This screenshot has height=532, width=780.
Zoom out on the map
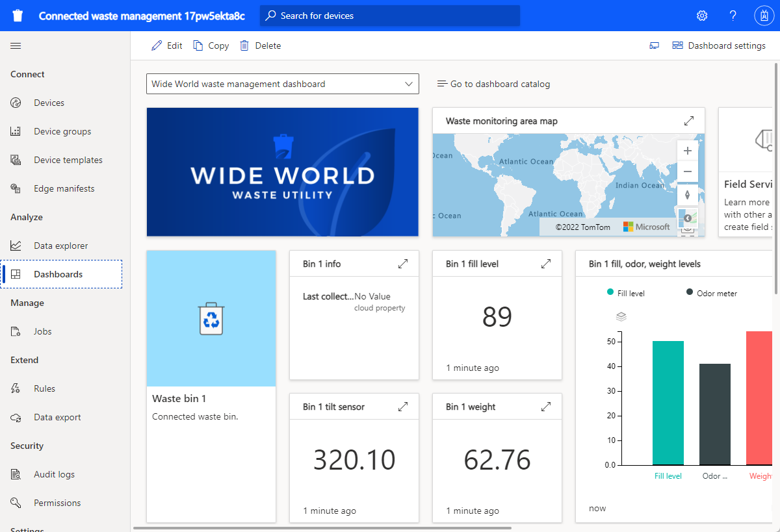(x=688, y=172)
